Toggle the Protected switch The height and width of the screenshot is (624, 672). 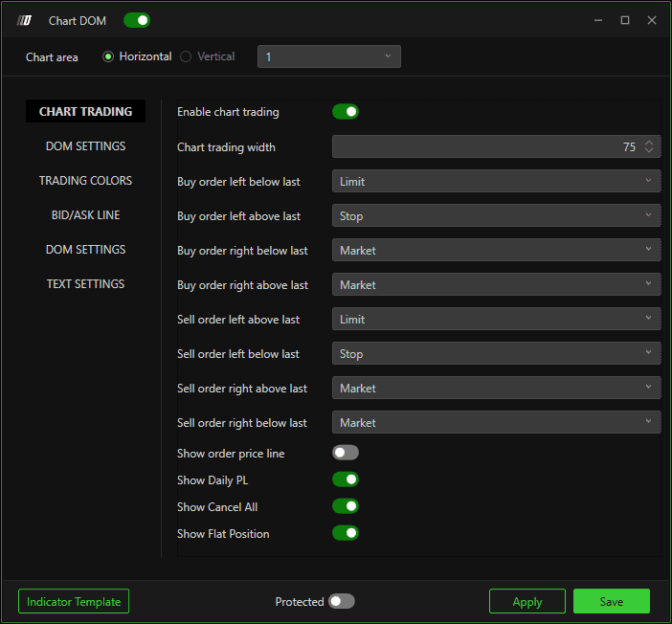[342, 601]
